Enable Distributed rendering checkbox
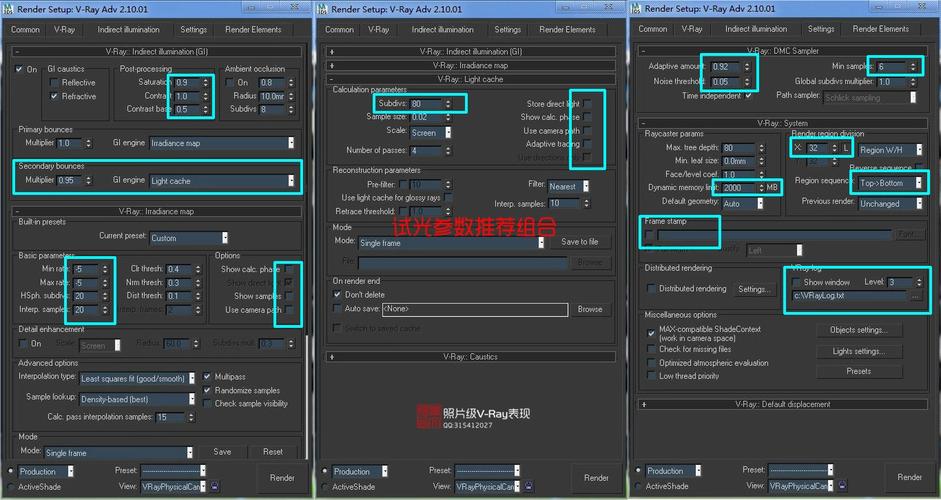 point(651,289)
